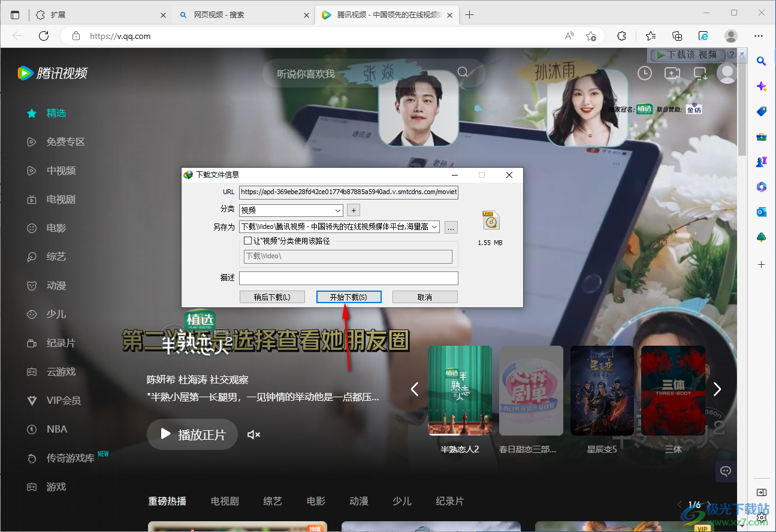Toggle the Edge sidebar panel icon
The height and width of the screenshot is (532, 776).
point(761,492)
